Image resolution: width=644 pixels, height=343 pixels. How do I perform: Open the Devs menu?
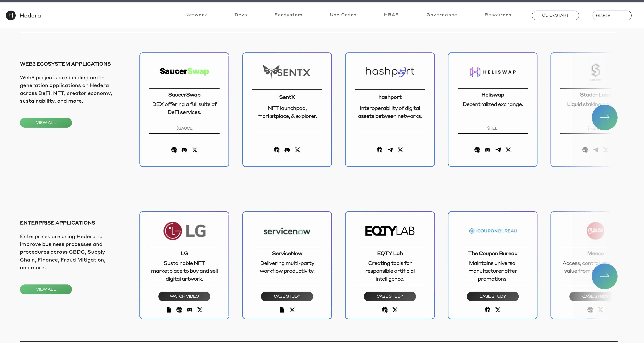tap(241, 15)
